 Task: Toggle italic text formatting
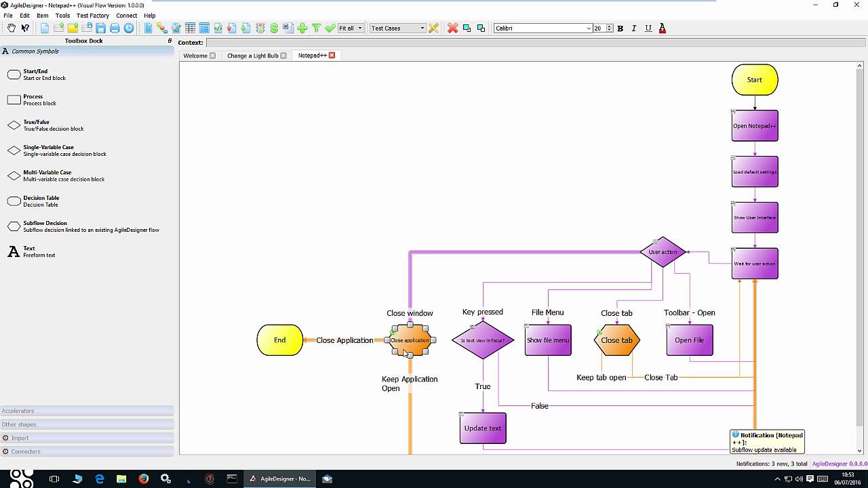tap(634, 28)
